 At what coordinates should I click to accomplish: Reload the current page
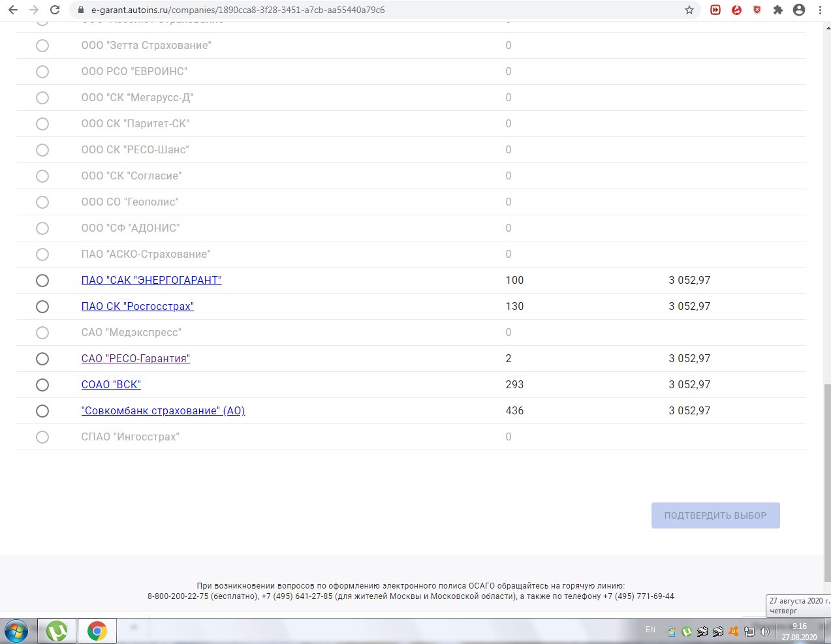coord(55,10)
